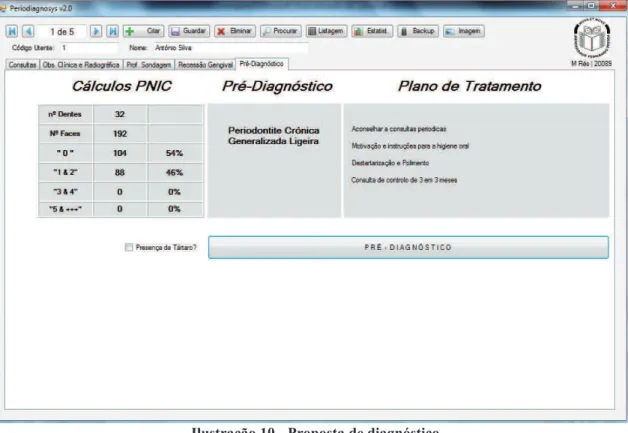This screenshot has height=433, width=628.
Task: Go to next record arrow icon
Action: pyautogui.click(x=96, y=31)
